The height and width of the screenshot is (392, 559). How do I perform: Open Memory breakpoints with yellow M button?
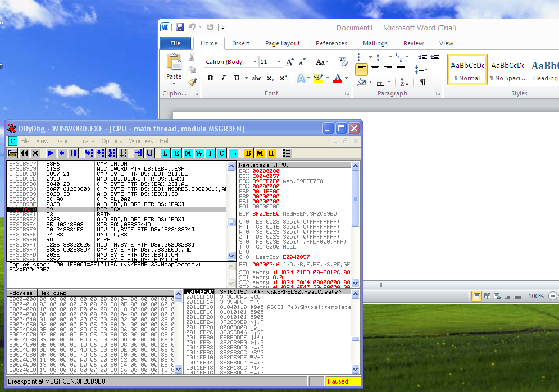click(x=260, y=153)
